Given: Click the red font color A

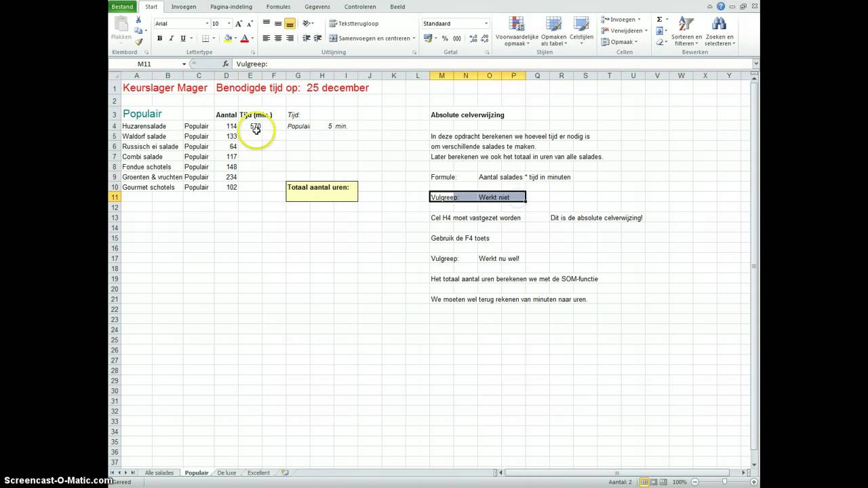Looking at the screenshot, I should 244,39.
